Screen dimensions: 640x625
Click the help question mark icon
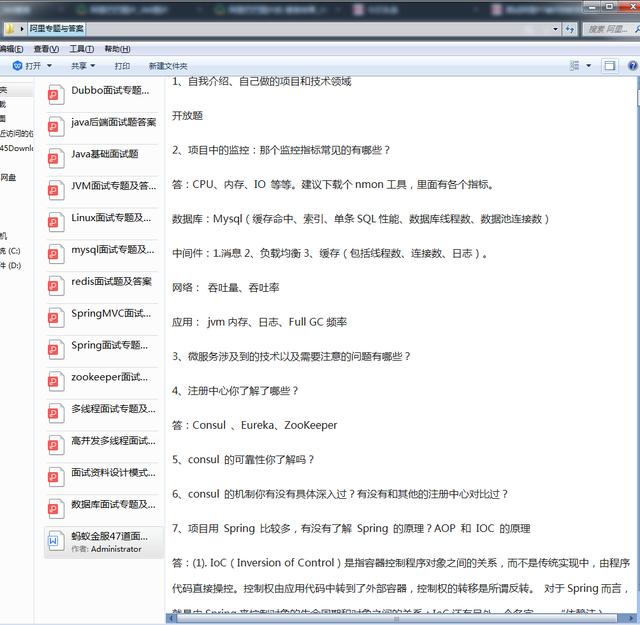pos(633,66)
